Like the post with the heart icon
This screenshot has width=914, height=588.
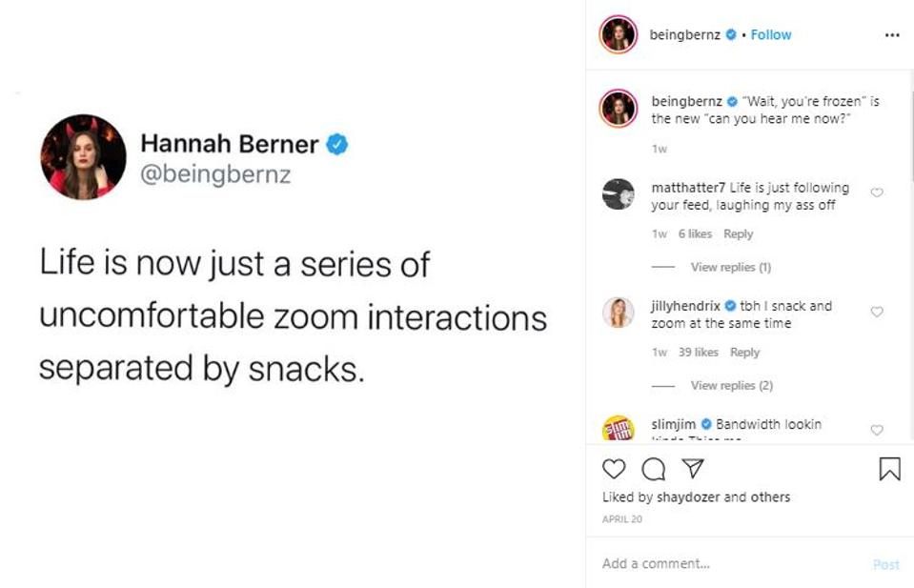[x=614, y=469]
